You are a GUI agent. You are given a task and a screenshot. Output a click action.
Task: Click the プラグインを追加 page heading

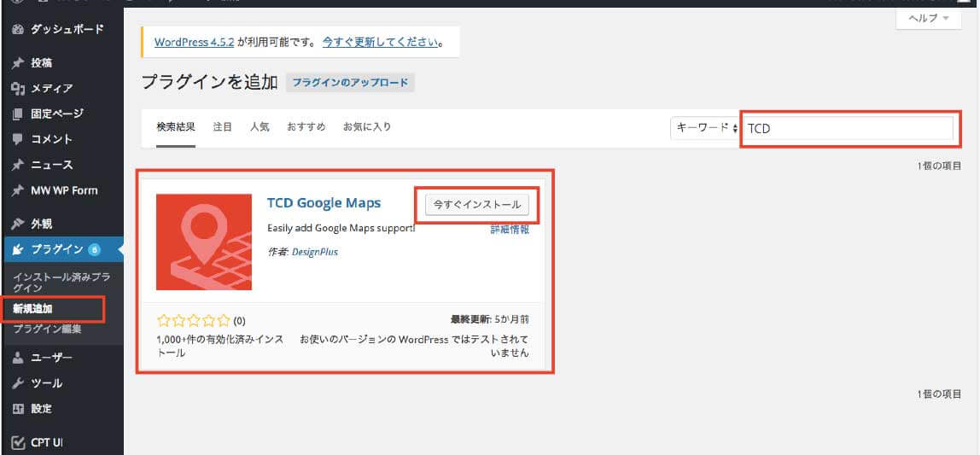(x=210, y=83)
